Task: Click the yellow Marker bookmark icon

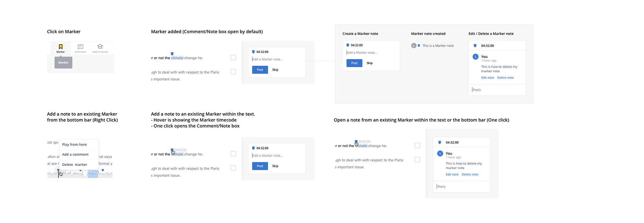Action: click(x=61, y=47)
